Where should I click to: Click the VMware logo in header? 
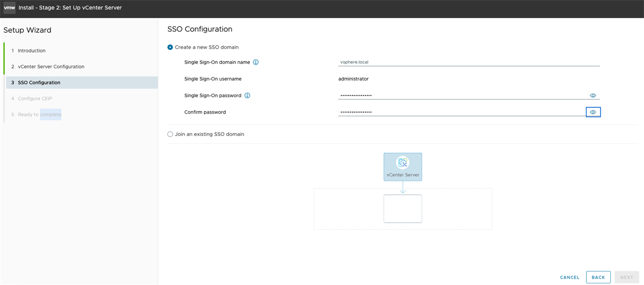tap(9, 8)
